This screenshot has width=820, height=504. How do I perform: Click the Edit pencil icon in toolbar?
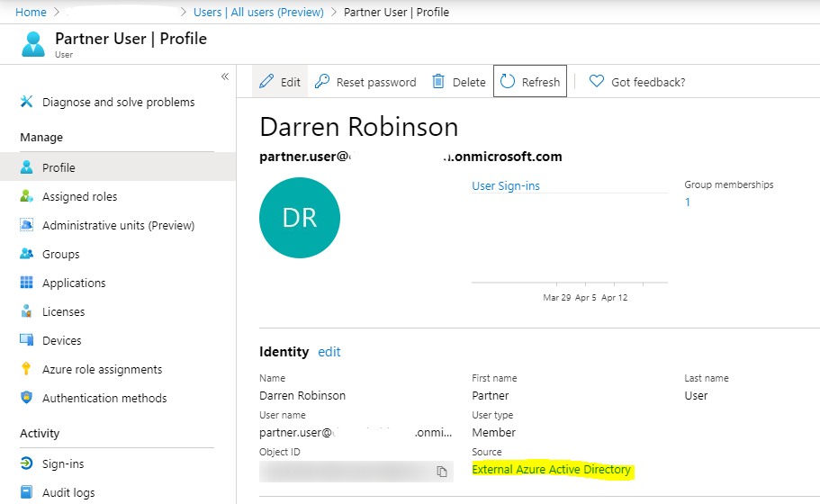tap(266, 82)
